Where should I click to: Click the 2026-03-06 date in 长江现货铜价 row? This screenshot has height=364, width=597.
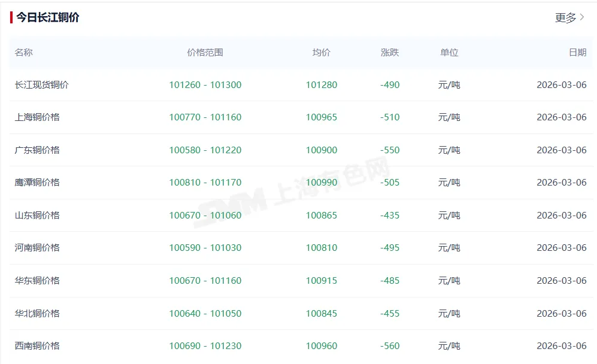pyautogui.click(x=562, y=85)
